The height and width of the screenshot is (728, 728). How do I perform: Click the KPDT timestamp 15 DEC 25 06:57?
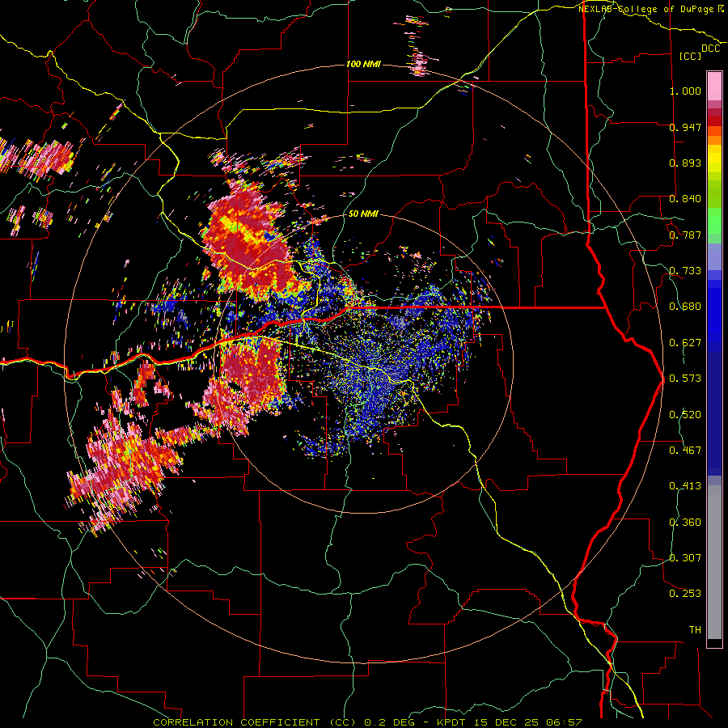click(510, 722)
